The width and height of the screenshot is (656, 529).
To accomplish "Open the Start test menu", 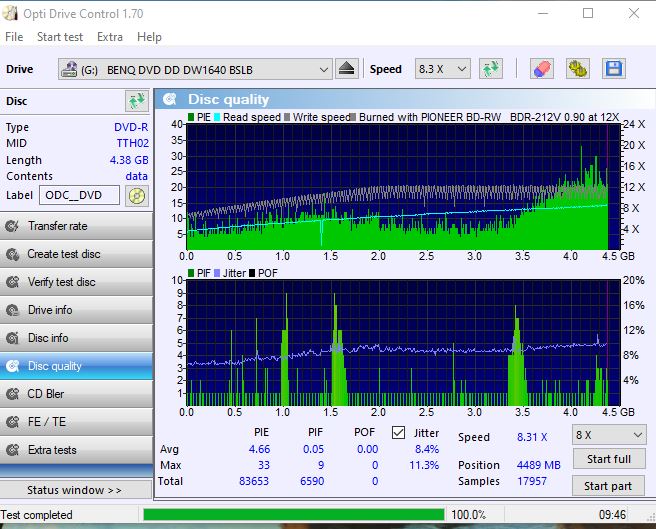I will point(60,37).
